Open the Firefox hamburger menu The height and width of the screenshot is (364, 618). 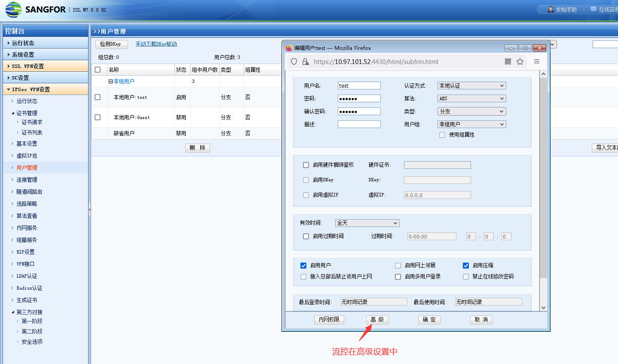[x=537, y=61]
